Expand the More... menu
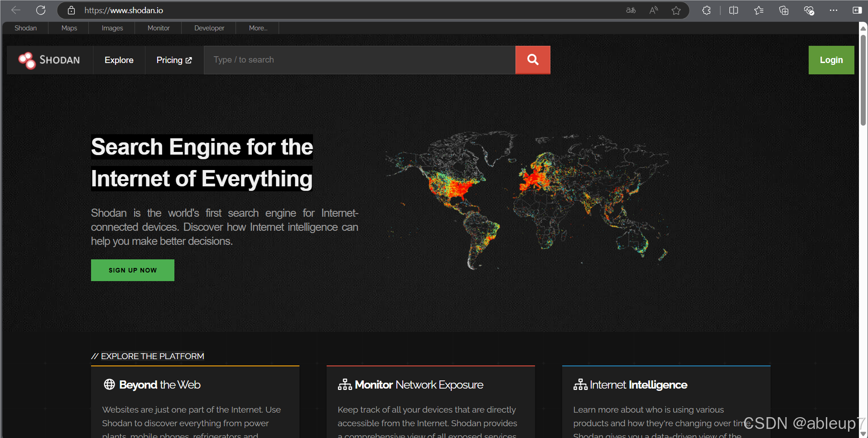 258,28
